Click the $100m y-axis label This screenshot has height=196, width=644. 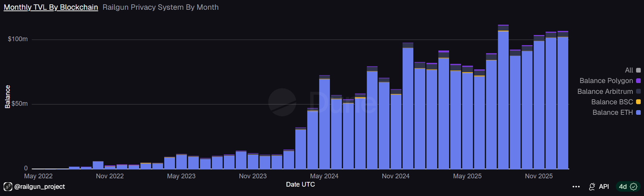point(18,39)
